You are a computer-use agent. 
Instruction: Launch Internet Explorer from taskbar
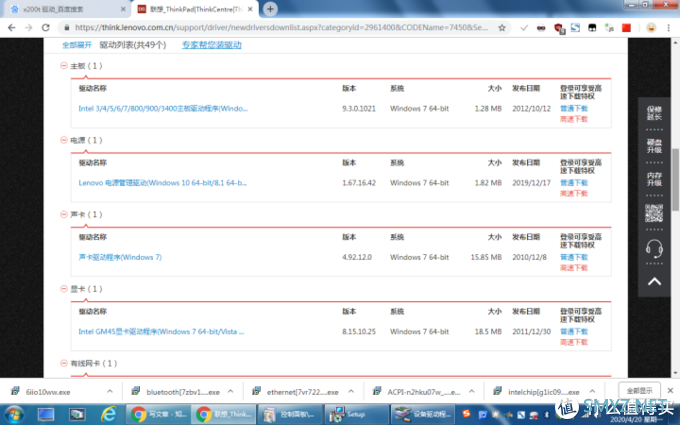pyautogui.click(x=108, y=415)
